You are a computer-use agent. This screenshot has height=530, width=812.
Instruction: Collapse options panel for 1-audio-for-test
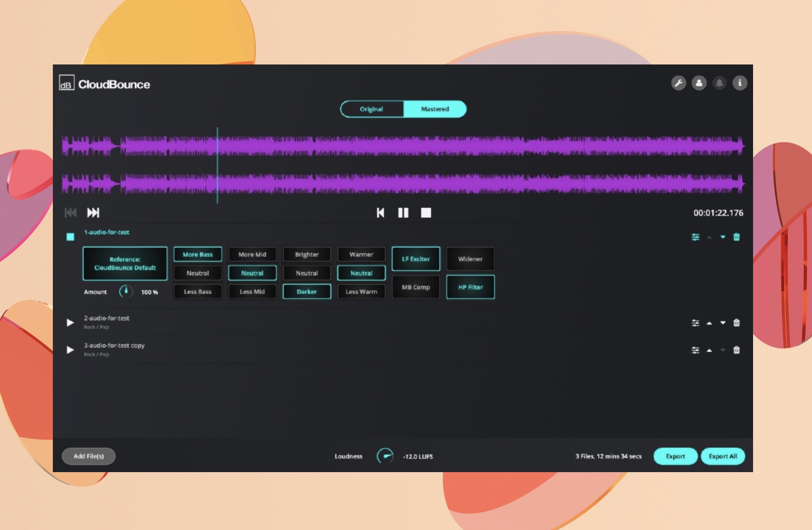pyautogui.click(x=695, y=237)
